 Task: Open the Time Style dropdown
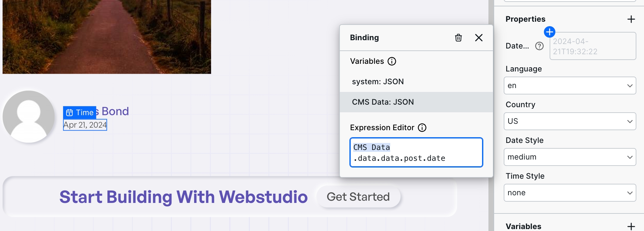[570, 193]
